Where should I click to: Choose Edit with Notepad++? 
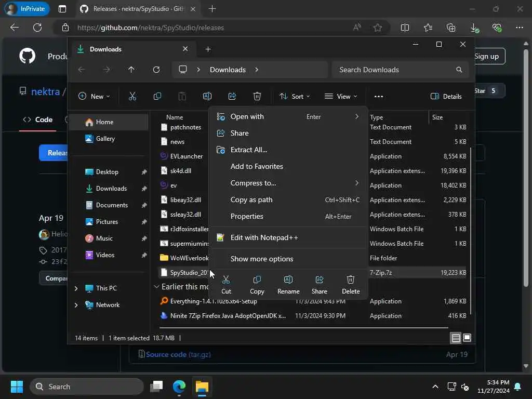tap(288, 237)
